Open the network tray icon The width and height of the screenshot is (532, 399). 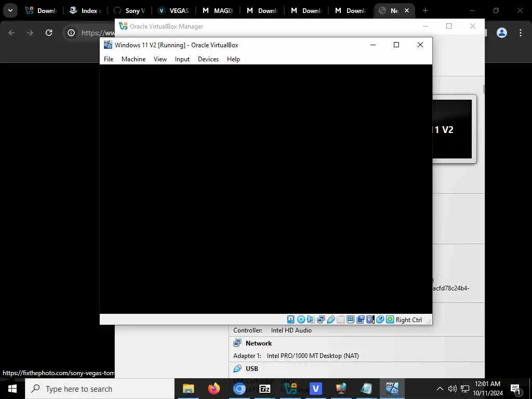(465, 389)
